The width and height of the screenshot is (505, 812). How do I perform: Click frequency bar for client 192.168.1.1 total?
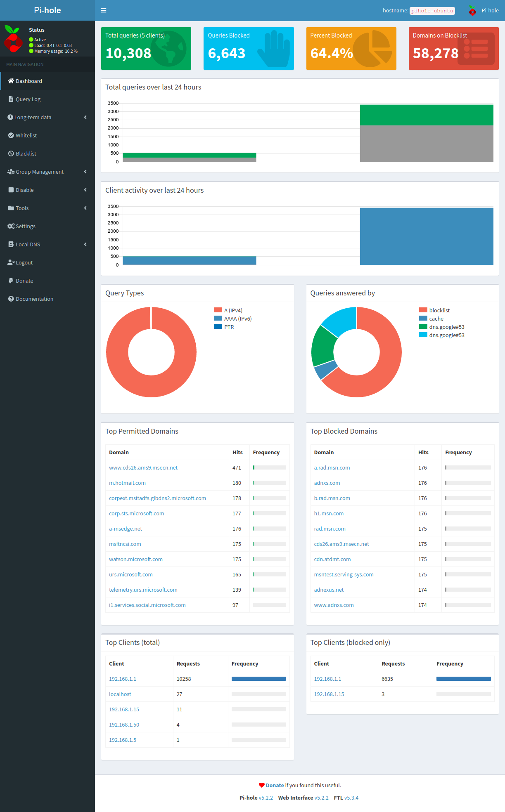pyautogui.click(x=258, y=679)
